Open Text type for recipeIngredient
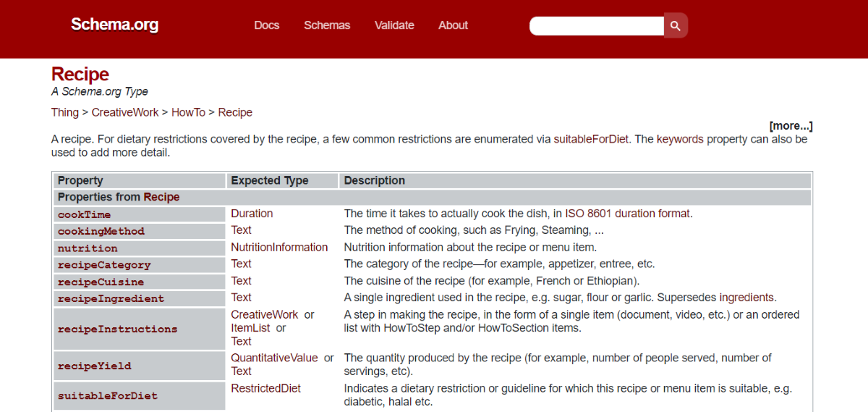Viewport: 868px width, 412px height. 241,298
